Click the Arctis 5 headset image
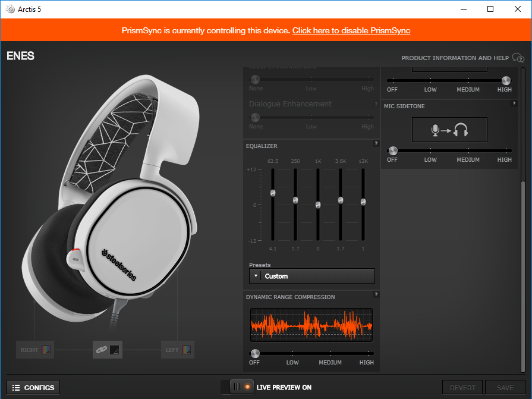Image resolution: width=532 pixels, height=399 pixels. (x=111, y=200)
